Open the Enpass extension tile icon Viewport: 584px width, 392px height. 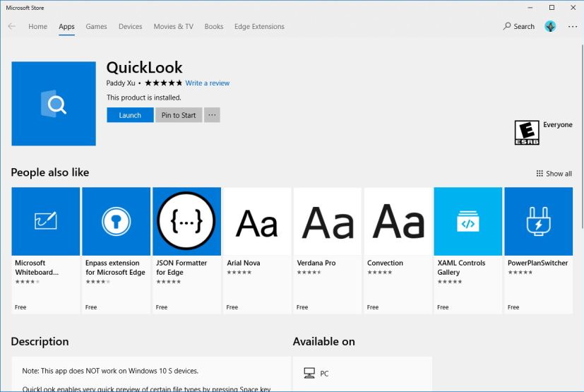tap(117, 221)
